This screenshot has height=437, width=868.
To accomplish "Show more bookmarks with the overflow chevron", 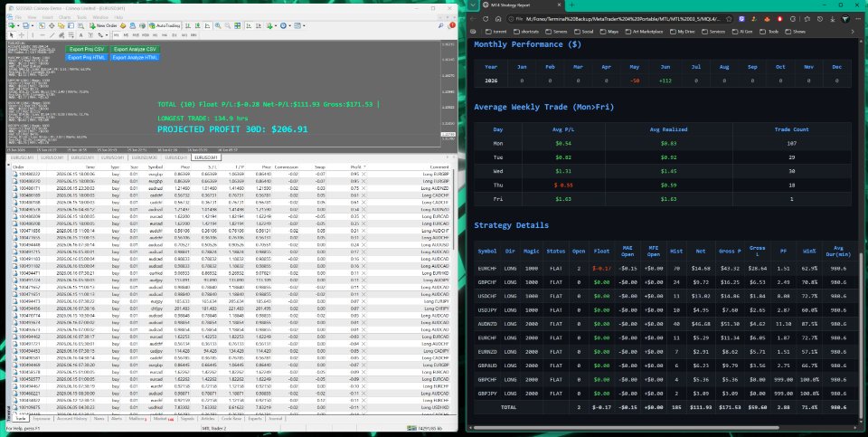I will (x=853, y=32).
